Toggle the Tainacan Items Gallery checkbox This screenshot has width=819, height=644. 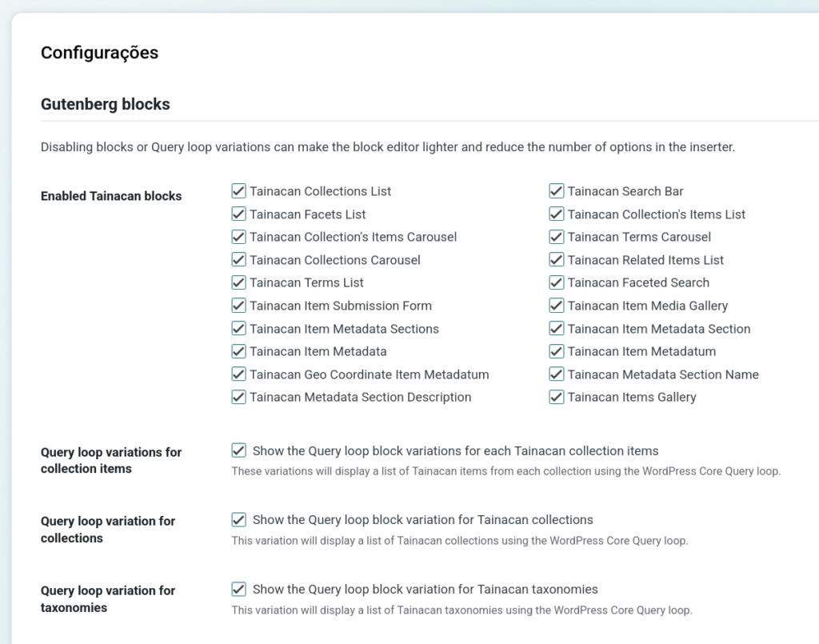(x=557, y=397)
